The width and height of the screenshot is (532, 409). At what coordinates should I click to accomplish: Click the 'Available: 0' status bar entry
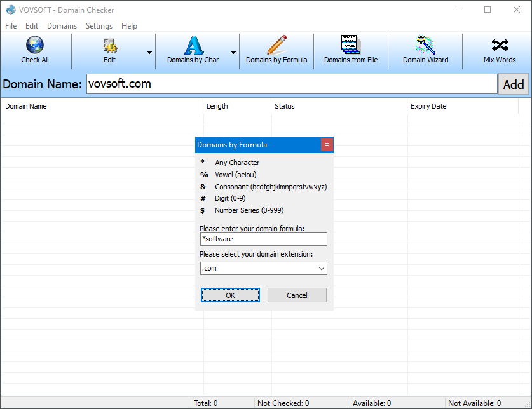pos(372,403)
